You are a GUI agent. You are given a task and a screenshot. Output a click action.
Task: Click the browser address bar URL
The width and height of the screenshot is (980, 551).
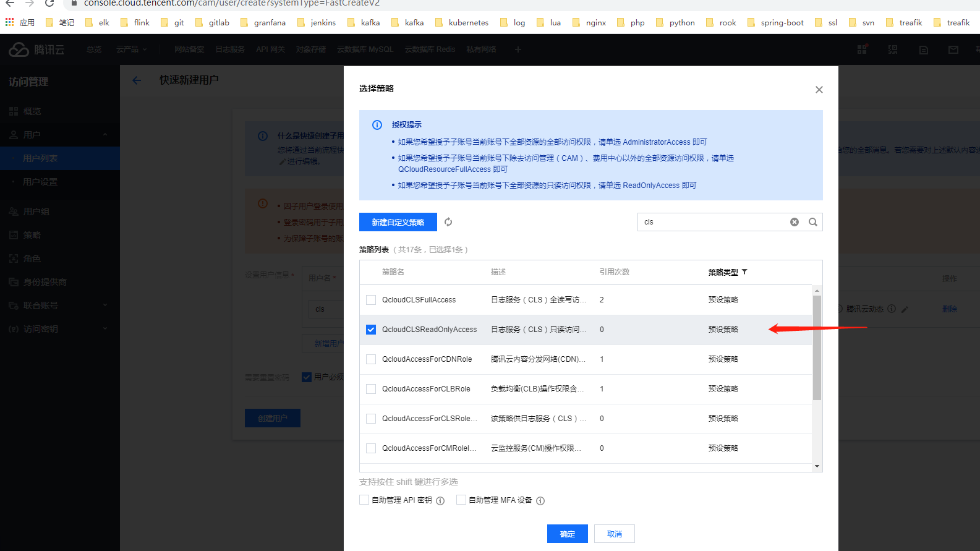(232, 3)
